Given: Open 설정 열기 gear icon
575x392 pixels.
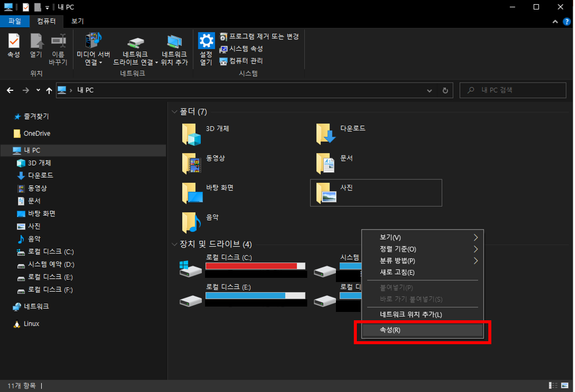Looking at the screenshot, I should 206,49.
